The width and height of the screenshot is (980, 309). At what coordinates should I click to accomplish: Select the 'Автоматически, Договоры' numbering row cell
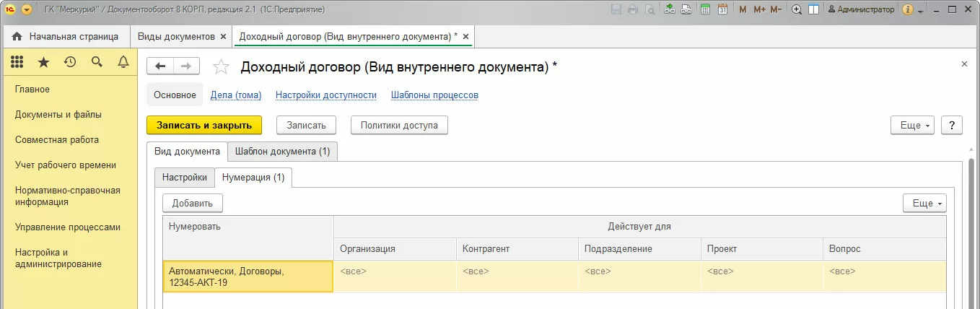pyautogui.click(x=248, y=277)
